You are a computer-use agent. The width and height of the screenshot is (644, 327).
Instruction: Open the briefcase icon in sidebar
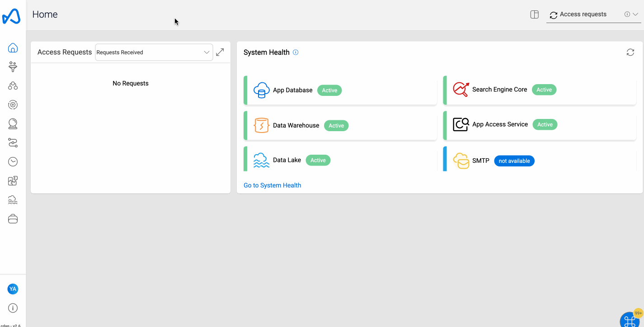(x=13, y=219)
